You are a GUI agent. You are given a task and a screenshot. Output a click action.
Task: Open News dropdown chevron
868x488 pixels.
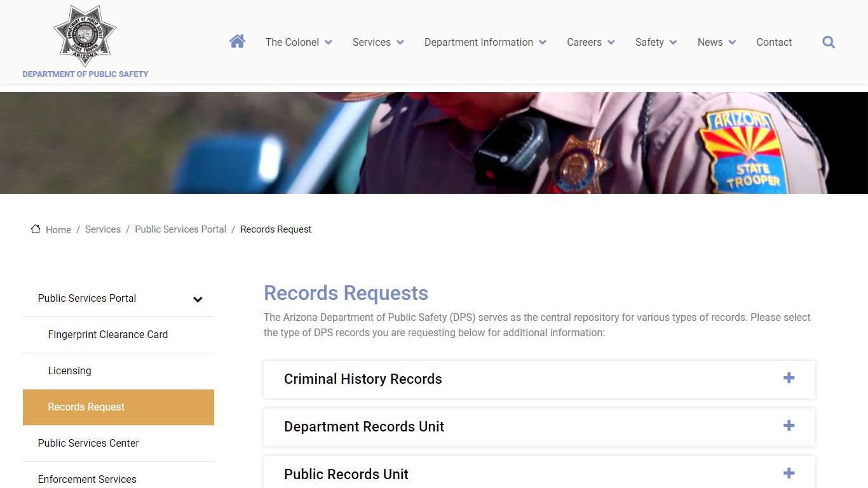coord(732,43)
